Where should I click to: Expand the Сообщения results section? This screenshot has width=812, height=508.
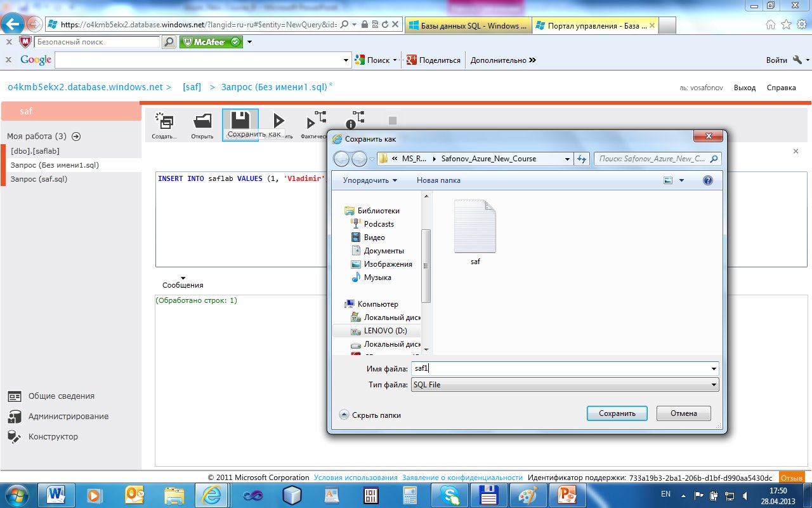[x=183, y=283]
